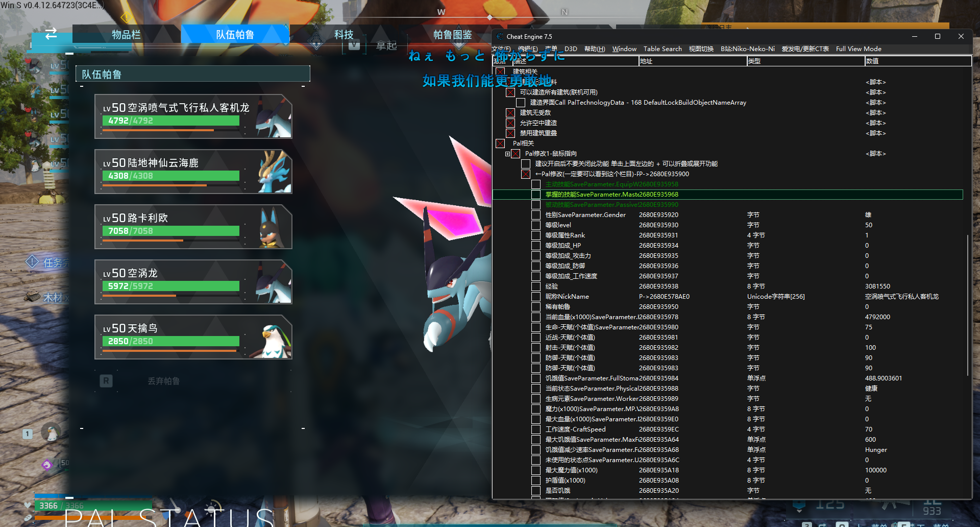Click the 天擒鸟 2850/2850 health bar
Screen dimensions: 980x527
pyautogui.click(x=171, y=341)
